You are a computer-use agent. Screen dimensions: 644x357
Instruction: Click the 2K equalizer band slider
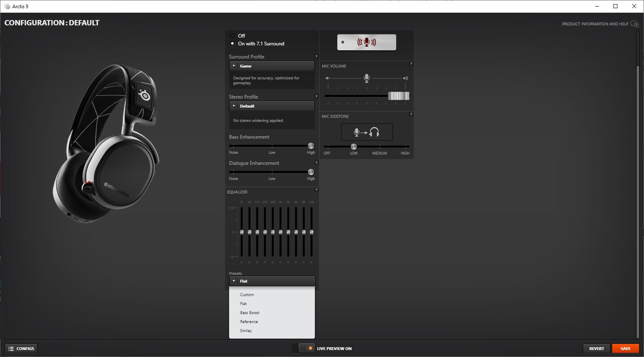288,232
